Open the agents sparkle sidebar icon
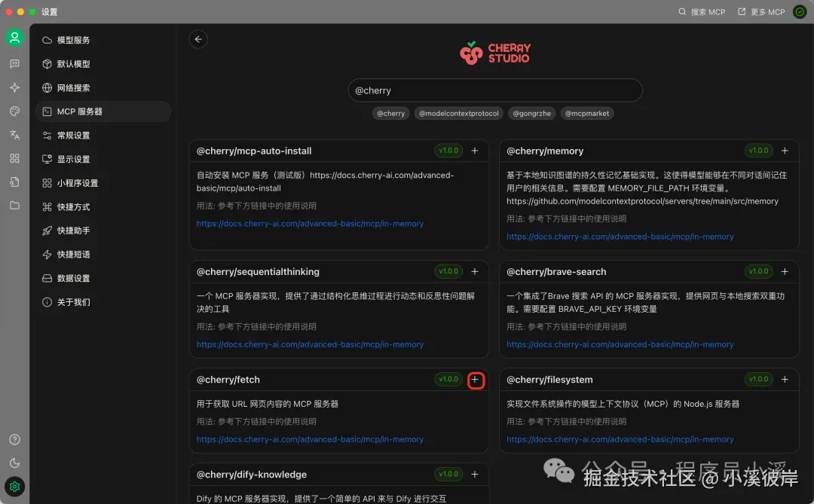This screenshot has width=814, height=504. pos(14,87)
